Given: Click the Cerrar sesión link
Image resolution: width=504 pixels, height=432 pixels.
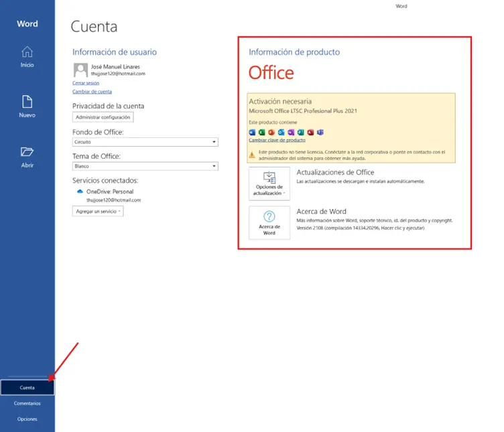Looking at the screenshot, I should (x=86, y=83).
